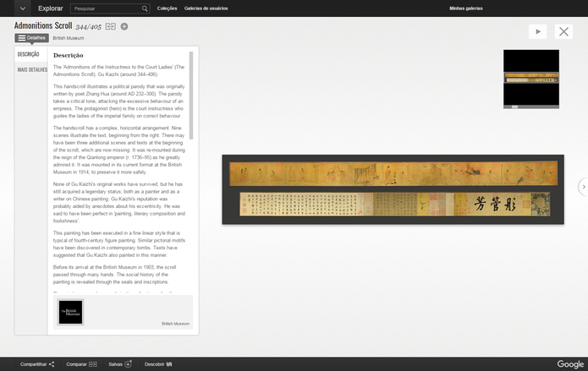588x371 pixels.
Task: Add artwork with the plus icon
Action: click(124, 26)
